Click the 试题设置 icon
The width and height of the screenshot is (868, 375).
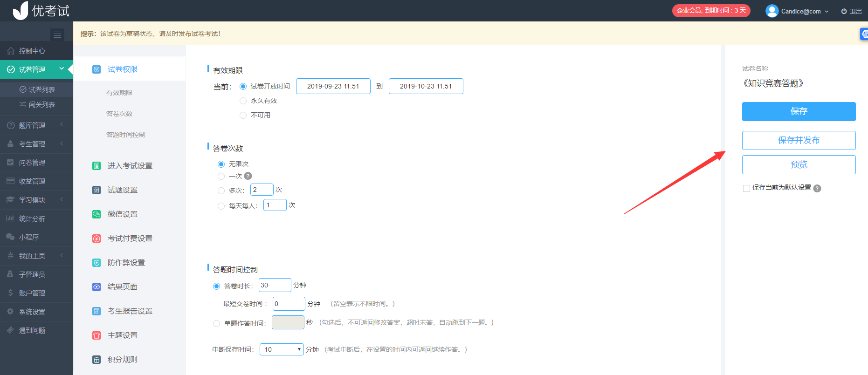click(x=96, y=190)
